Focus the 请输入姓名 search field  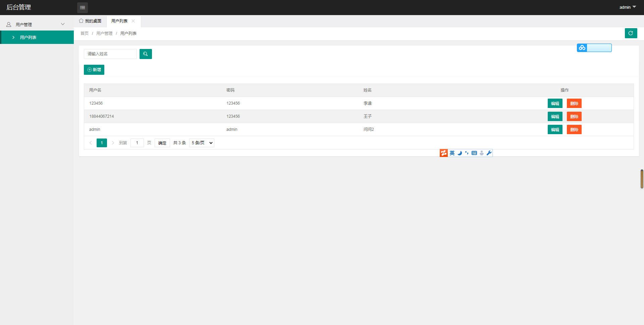(x=110, y=54)
